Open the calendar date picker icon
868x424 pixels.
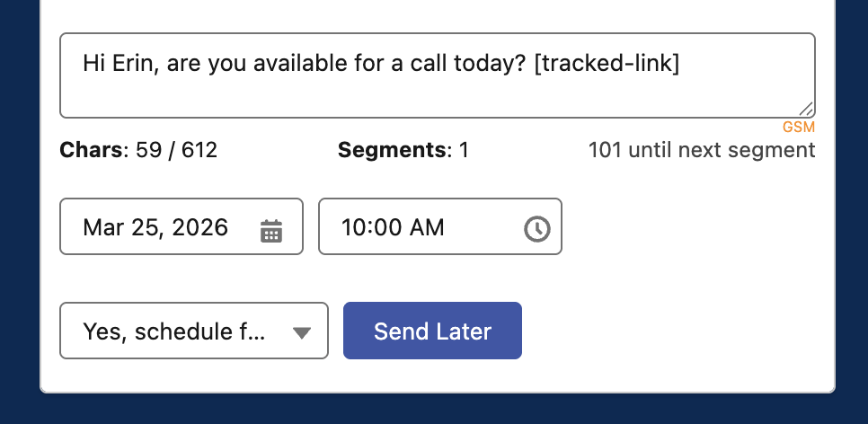point(271,230)
